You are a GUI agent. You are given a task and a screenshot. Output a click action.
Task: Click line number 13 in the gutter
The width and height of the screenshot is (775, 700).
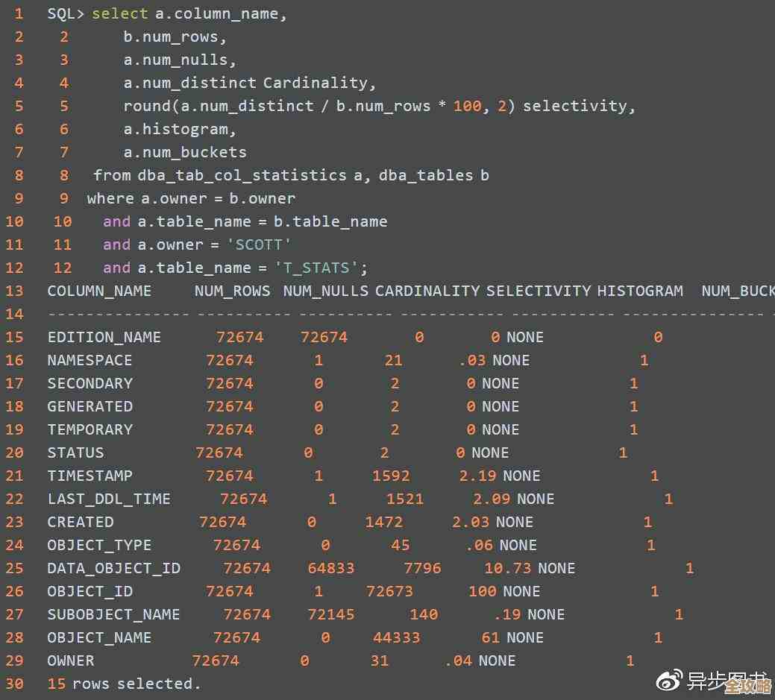point(15,291)
